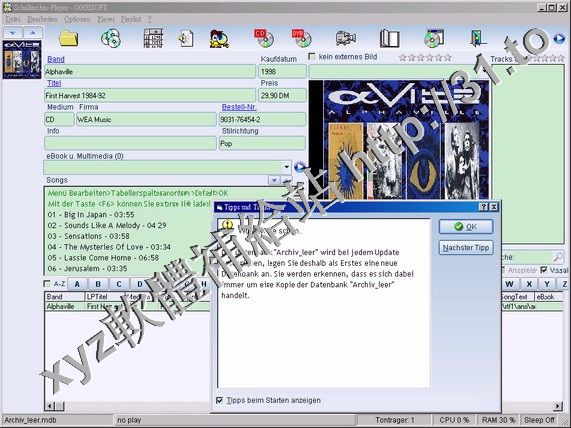This screenshot has width=571, height=428.
Task: Filter by letter C button
Action: (x=119, y=284)
